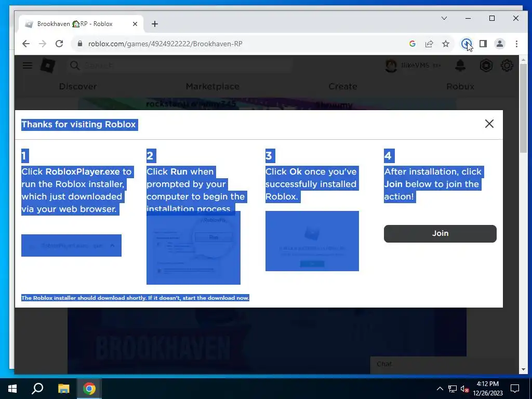Screen dimensions: 532x399
Task: Click the Roblox installed Ok illustration
Action: (x=312, y=241)
